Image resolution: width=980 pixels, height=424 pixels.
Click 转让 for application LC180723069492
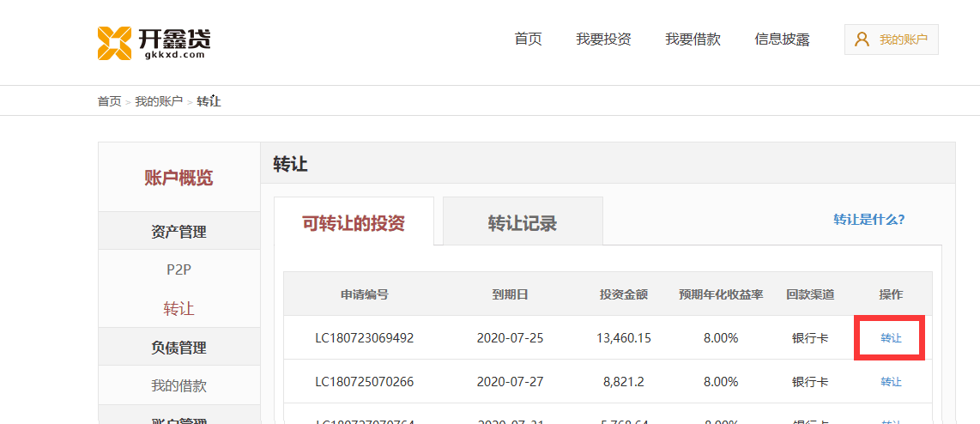pyautogui.click(x=891, y=338)
